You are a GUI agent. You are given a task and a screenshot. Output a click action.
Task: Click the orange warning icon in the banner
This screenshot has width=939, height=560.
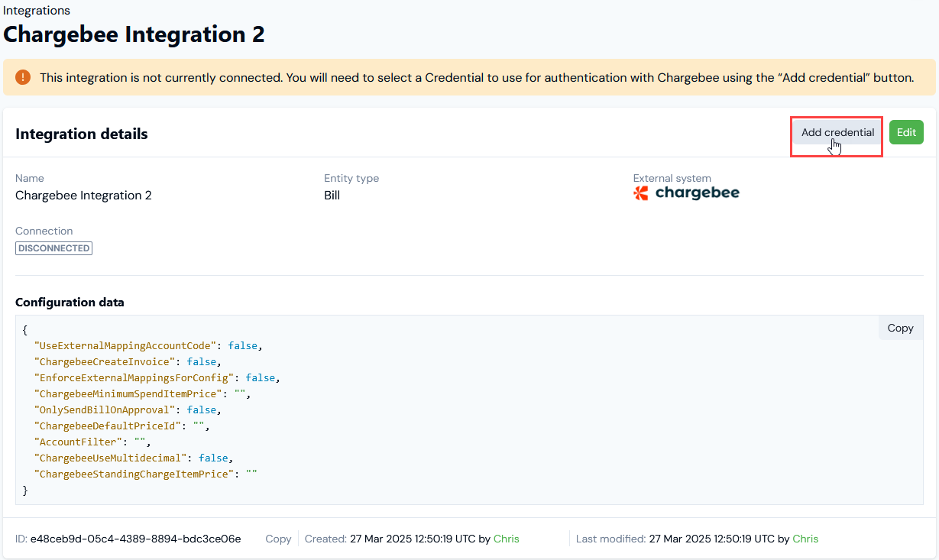pos(23,77)
